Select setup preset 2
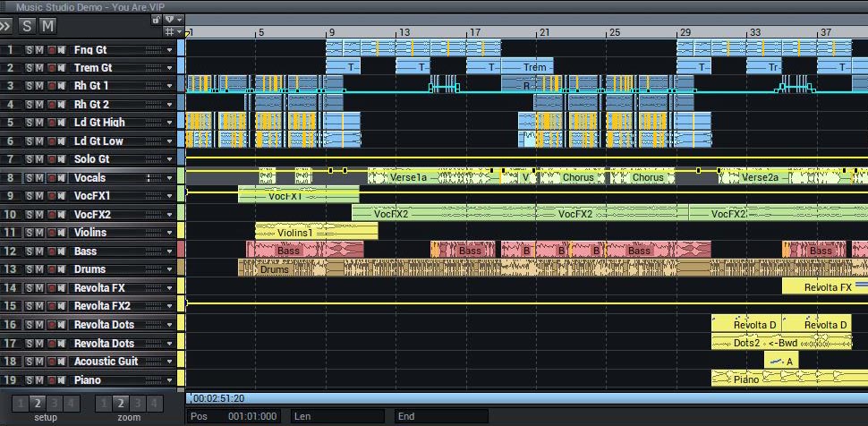Screen dimensions: 868x426 coord(37,404)
